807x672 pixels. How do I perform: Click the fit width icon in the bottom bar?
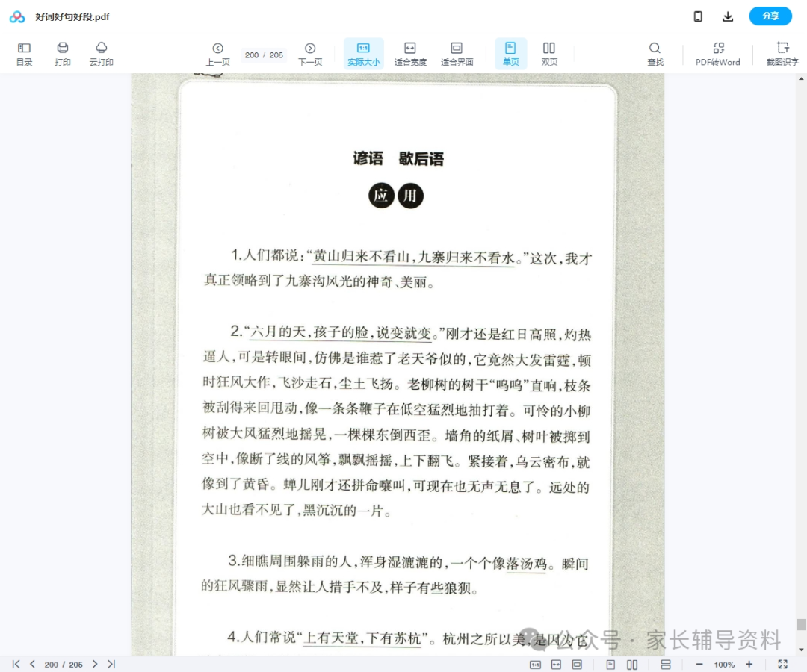point(557,665)
